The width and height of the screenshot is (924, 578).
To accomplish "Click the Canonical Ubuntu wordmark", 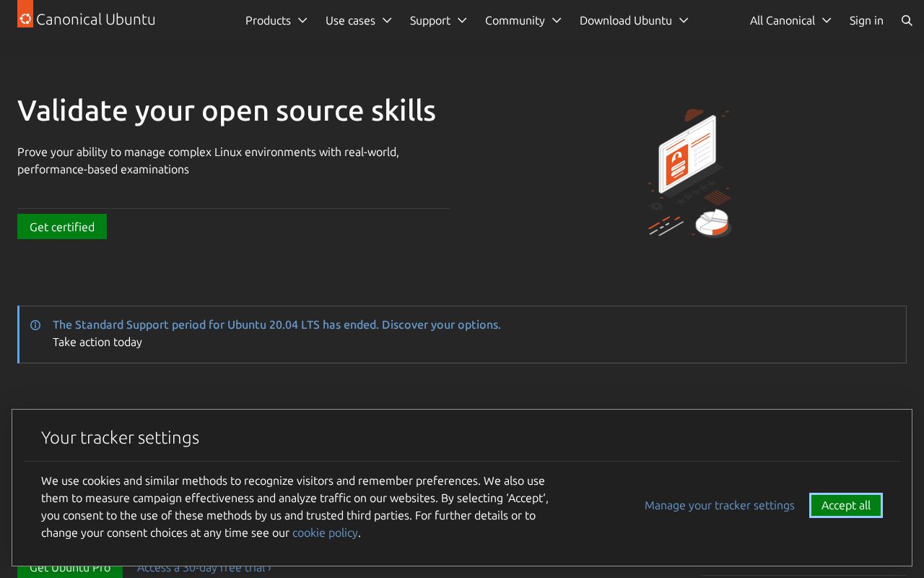I will click(x=96, y=20).
